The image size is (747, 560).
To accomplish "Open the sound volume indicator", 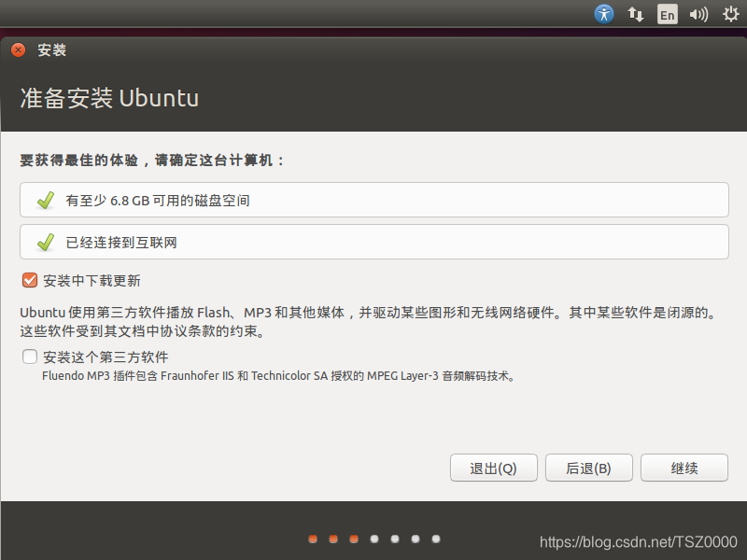I will 698,14.
